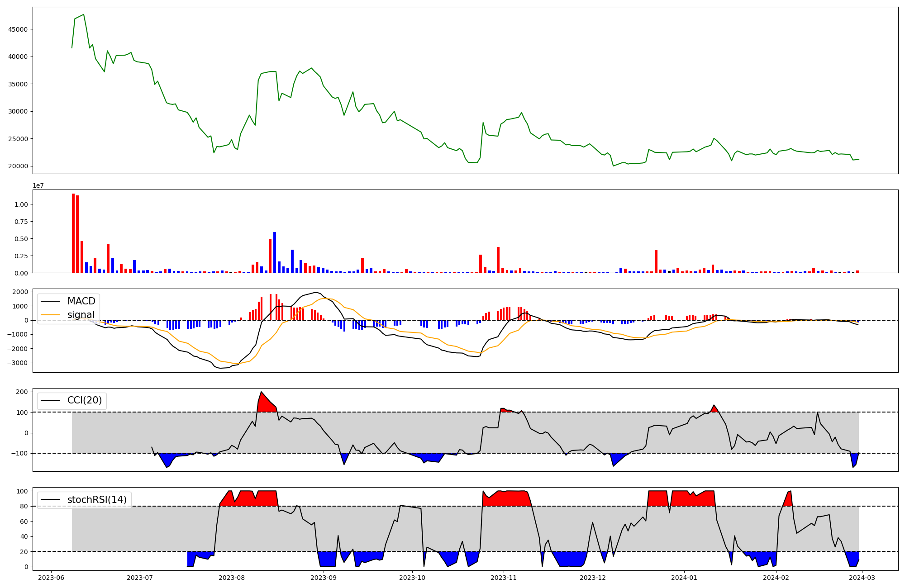Screen dimensions: 905x588
Task: Click the 2023-06 date axis label
Action: pos(51,578)
